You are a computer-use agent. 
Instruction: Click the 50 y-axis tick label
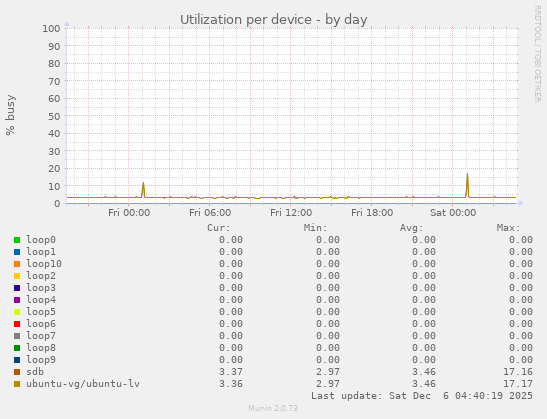coord(54,116)
